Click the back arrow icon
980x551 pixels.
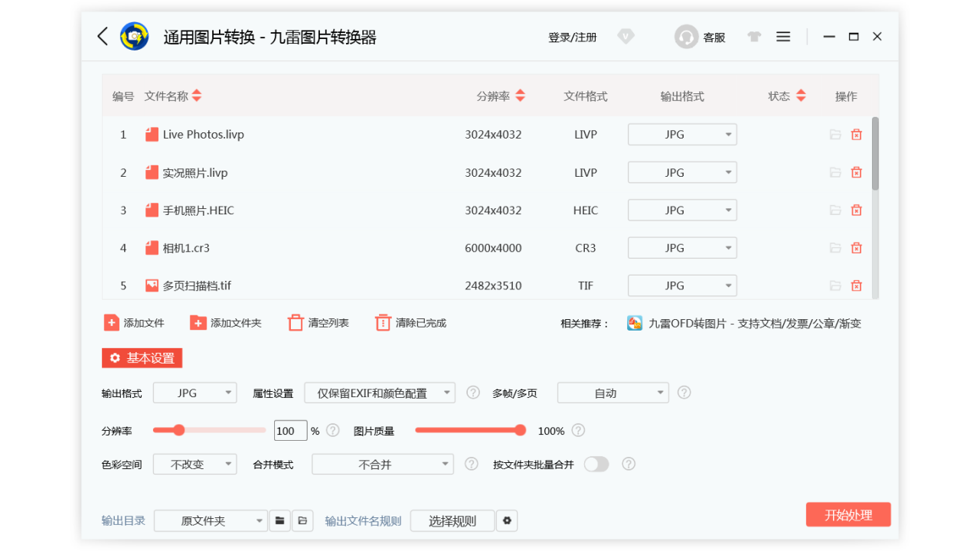pyautogui.click(x=103, y=36)
